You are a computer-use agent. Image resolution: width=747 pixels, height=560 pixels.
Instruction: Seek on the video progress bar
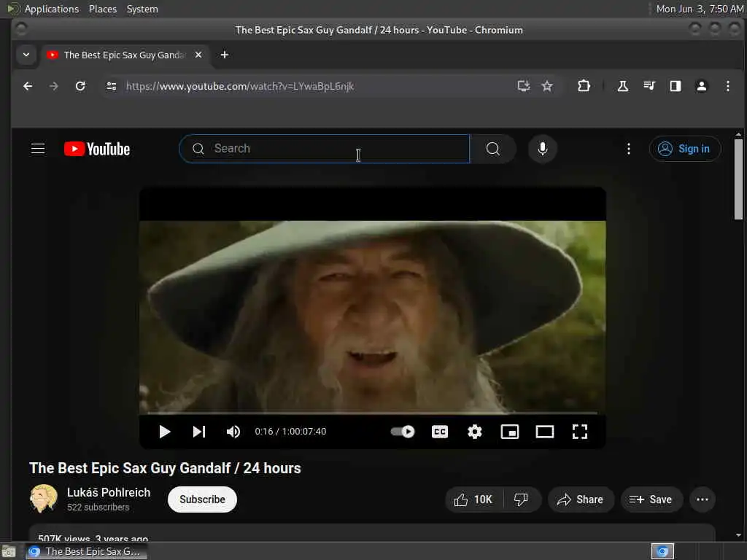[372, 413]
